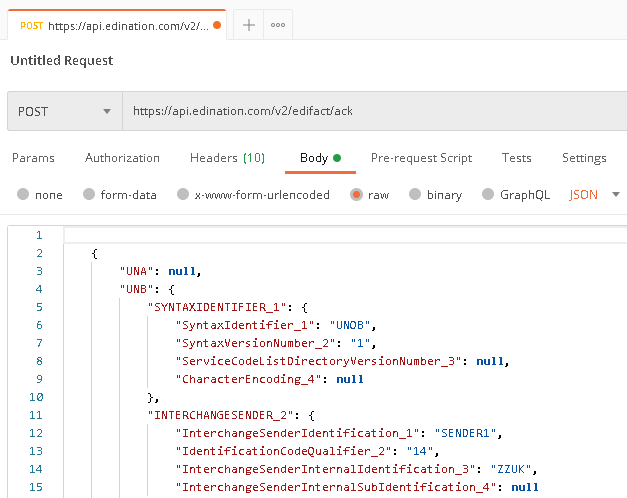
Task: Click line number 10 in gutter
Action: (x=36, y=397)
